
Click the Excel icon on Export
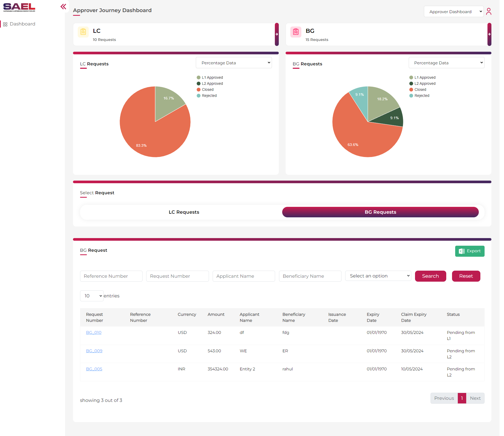(x=462, y=251)
